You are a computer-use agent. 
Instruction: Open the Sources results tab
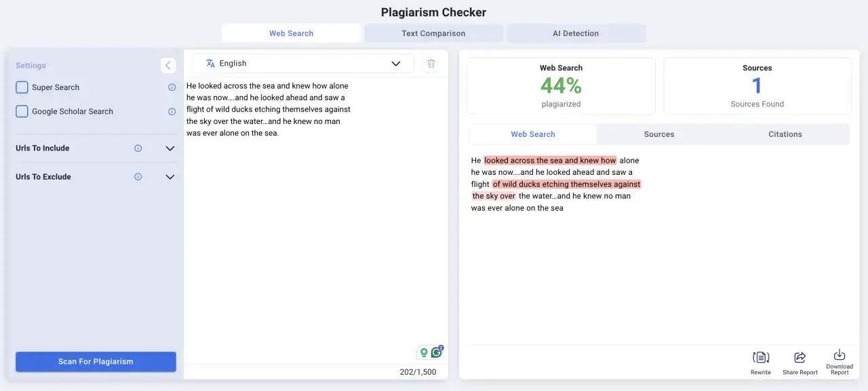coord(658,134)
